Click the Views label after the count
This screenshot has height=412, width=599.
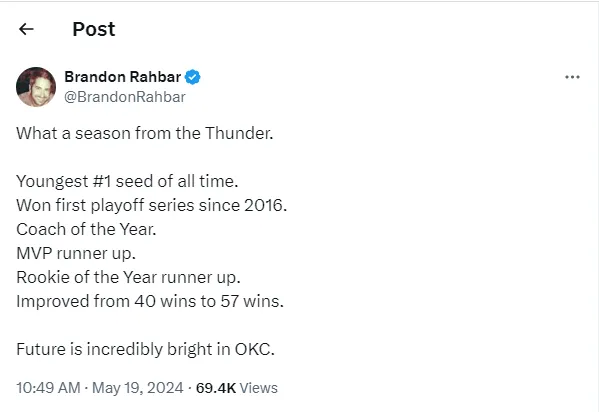[x=259, y=388]
